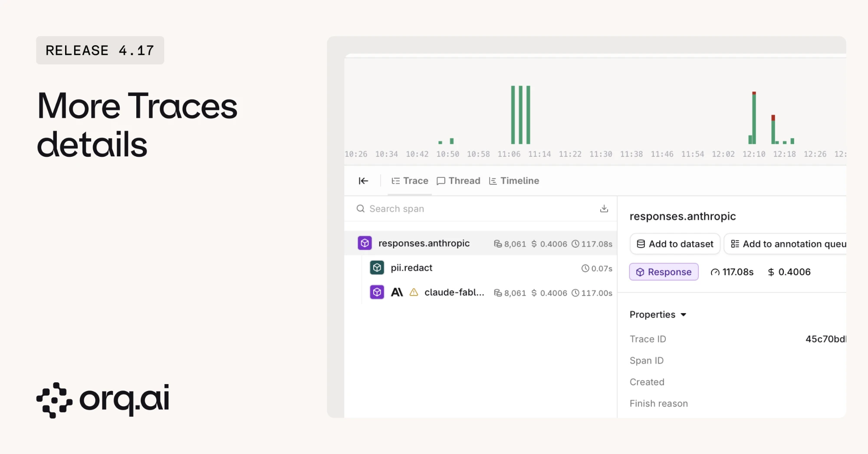868x454 pixels.
Task: Click the purple cube icon on claude-fabl row
Action: click(377, 292)
